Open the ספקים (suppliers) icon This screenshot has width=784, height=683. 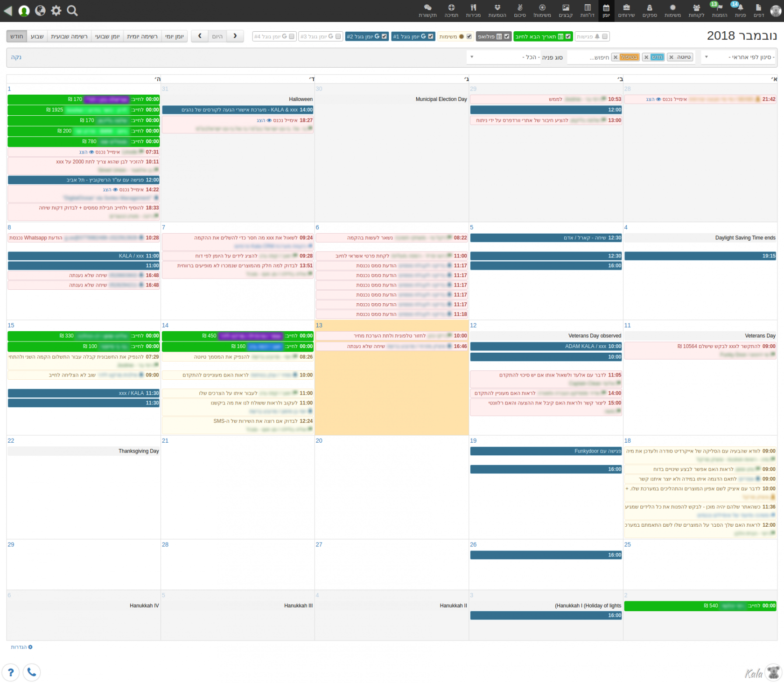coord(650,10)
